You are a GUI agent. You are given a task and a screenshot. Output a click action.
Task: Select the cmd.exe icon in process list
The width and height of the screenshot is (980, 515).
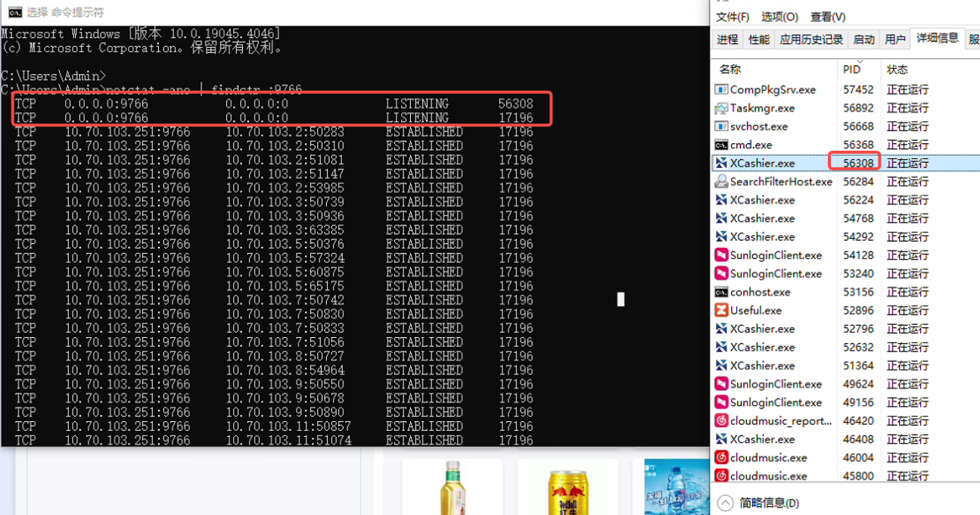pyautogui.click(x=721, y=145)
